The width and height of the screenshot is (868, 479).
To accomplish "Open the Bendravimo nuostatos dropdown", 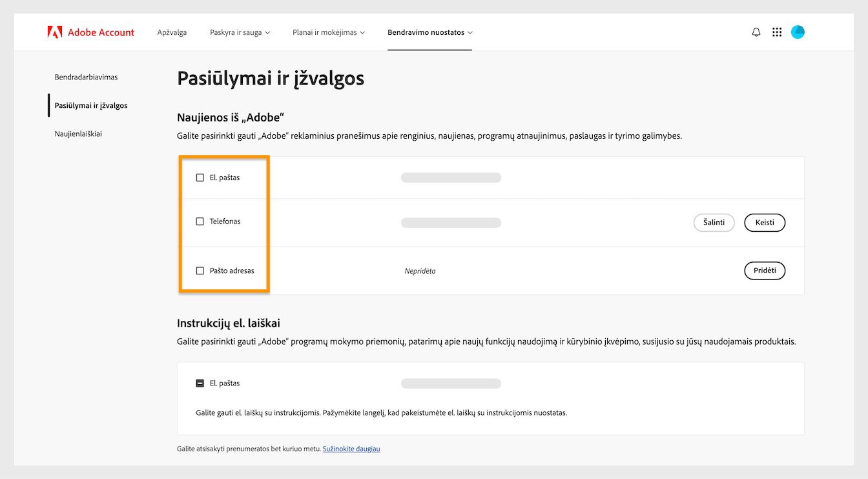I will pos(429,32).
